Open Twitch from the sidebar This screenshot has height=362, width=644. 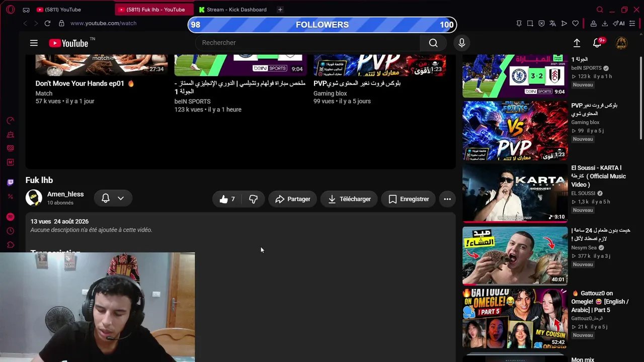(x=11, y=183)
